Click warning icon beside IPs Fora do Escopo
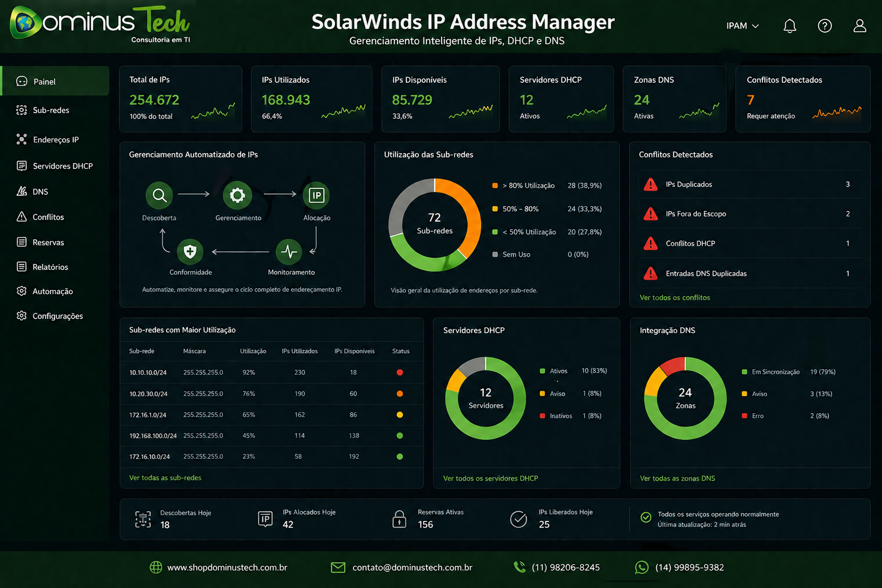The width and height of the screenshot is (882, 588). point(650,214)
